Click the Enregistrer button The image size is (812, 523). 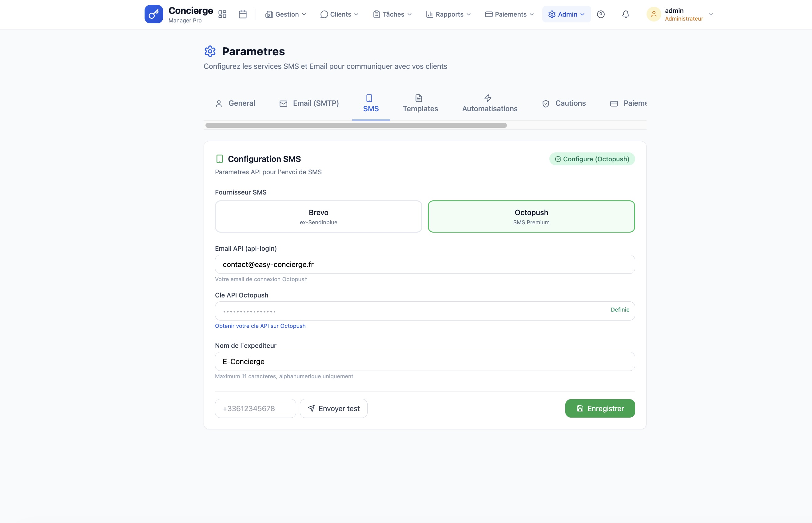600,408
